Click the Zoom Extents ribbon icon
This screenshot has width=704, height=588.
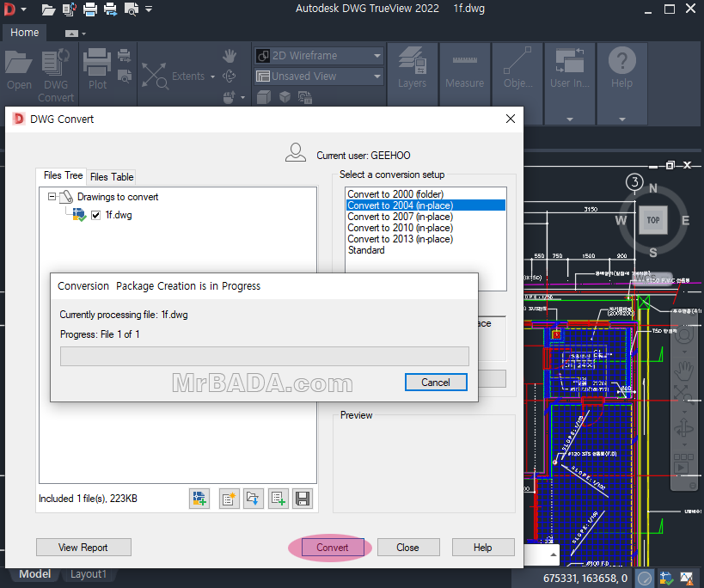click(x=155, y=76)
